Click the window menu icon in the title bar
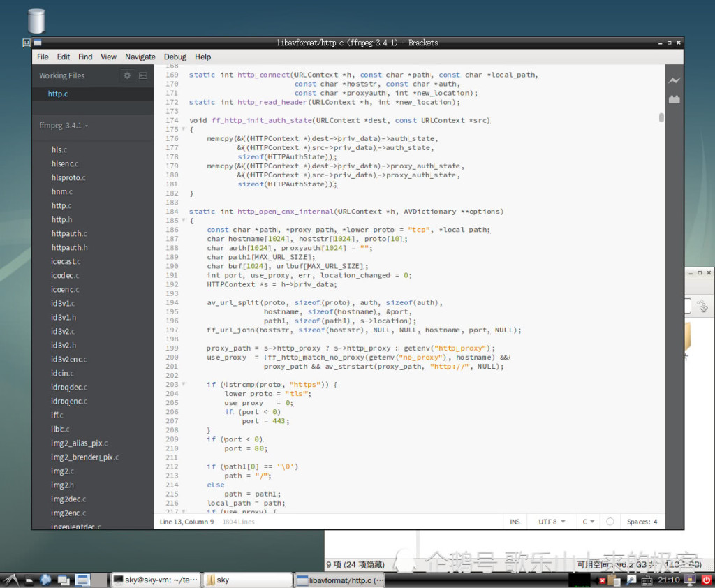Screen dimensions: 715x588 [x=38, y=43]
